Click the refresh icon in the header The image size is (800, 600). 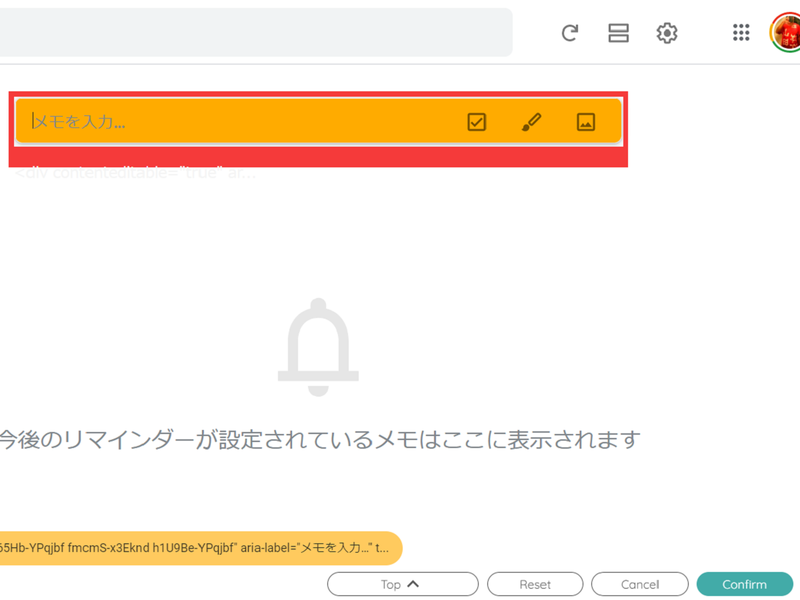569,33
